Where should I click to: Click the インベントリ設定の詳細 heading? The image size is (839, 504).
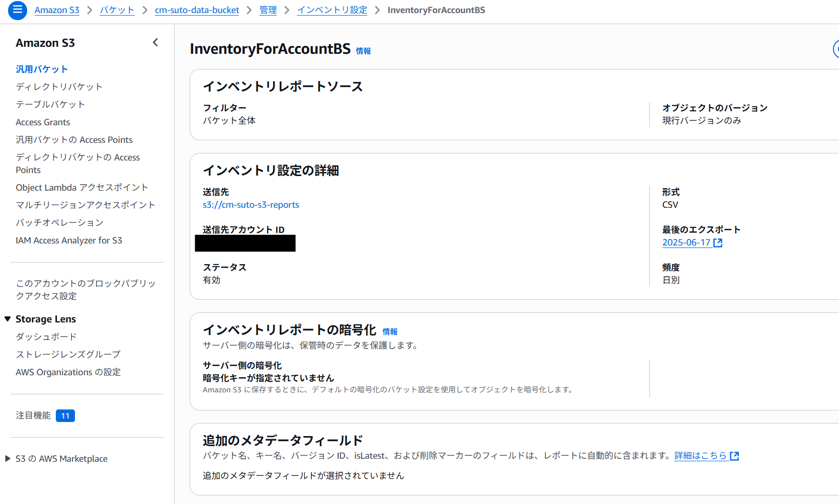click(x=271, y=171)
